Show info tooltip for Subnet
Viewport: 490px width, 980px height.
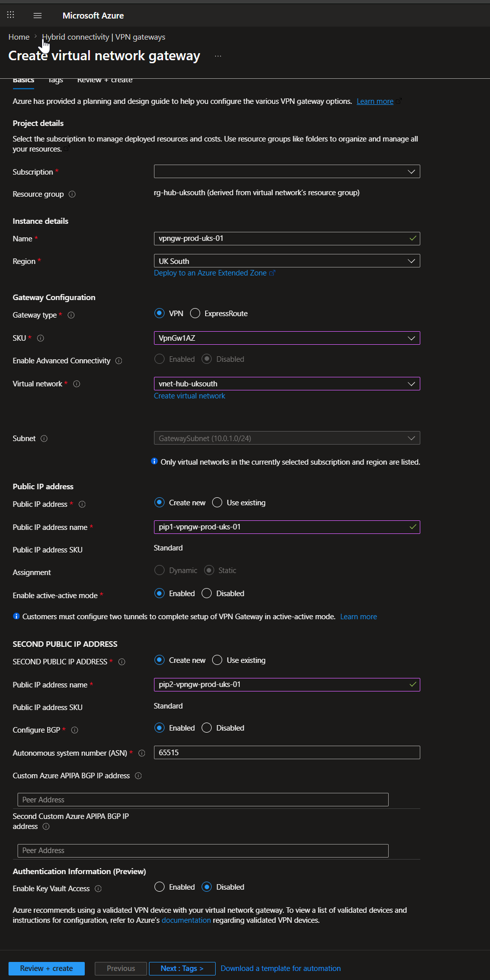[44, 439]
